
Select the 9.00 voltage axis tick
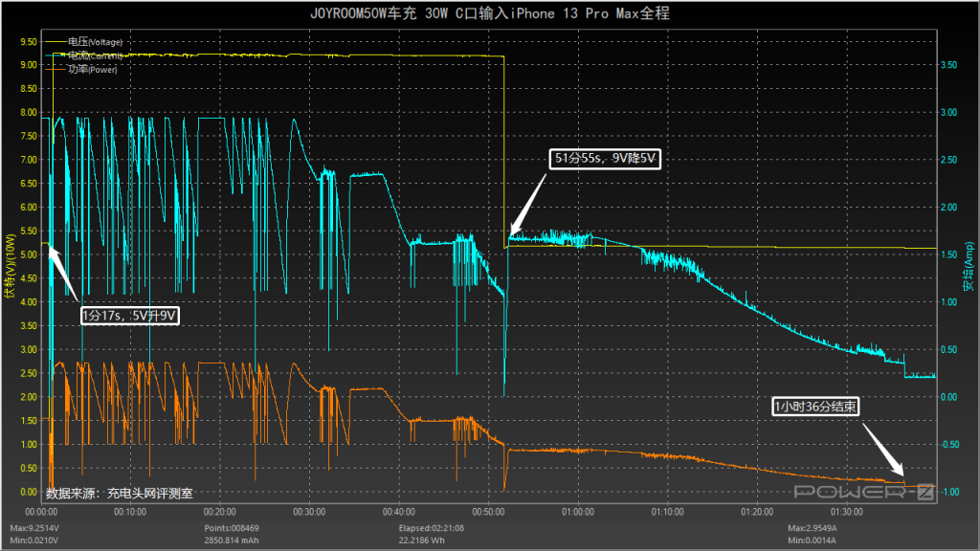tap(29, 65)
